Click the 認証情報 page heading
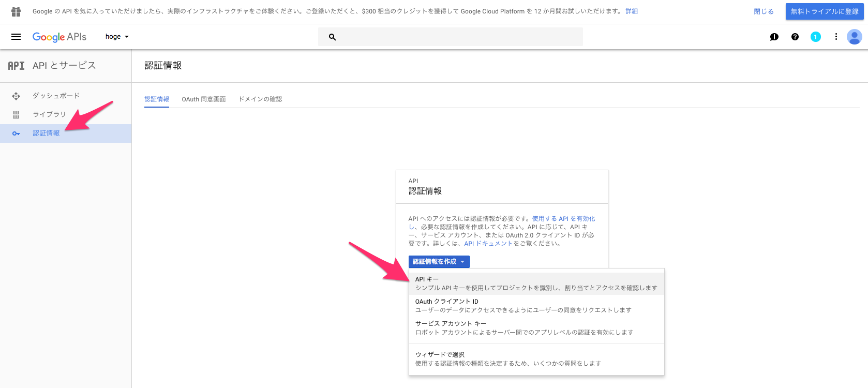The height and width of the screenshot is (388, 868). coord(163,66)
